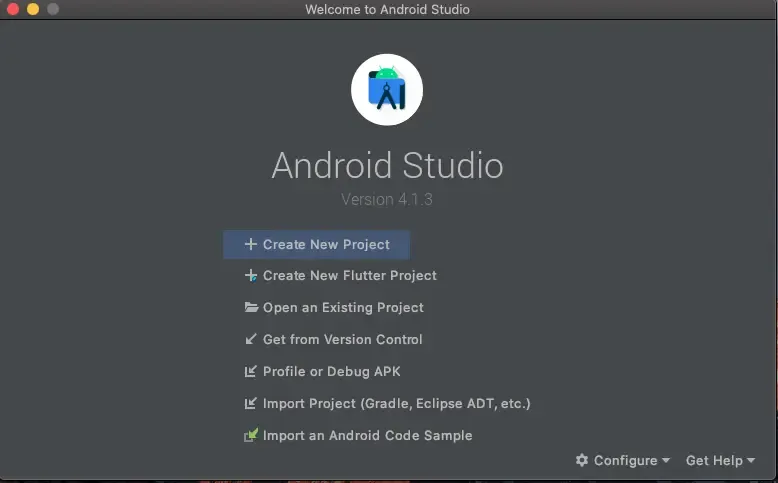Click the folder icon for Open an Existing Project
This screenshot has width=778, height=483.
(251, 308)
